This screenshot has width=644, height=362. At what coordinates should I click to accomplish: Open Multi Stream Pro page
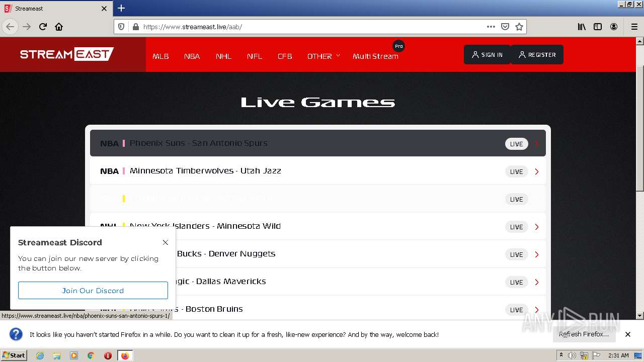[375, 56]
